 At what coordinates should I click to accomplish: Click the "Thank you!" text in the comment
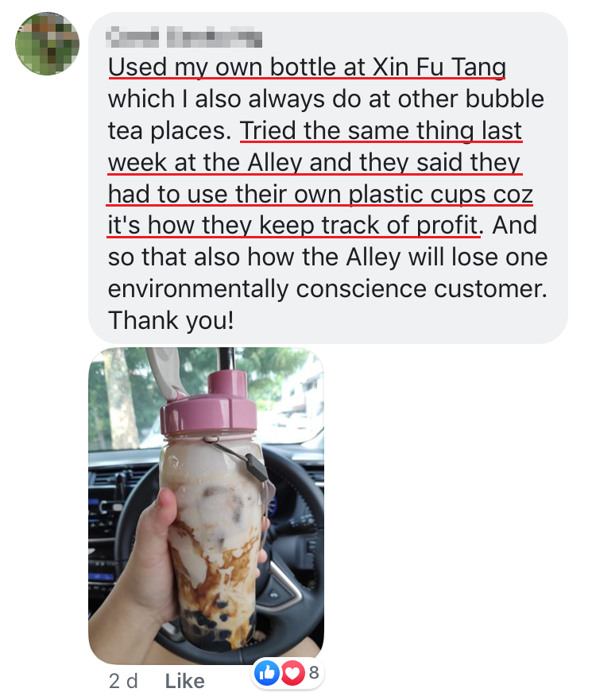171,320
